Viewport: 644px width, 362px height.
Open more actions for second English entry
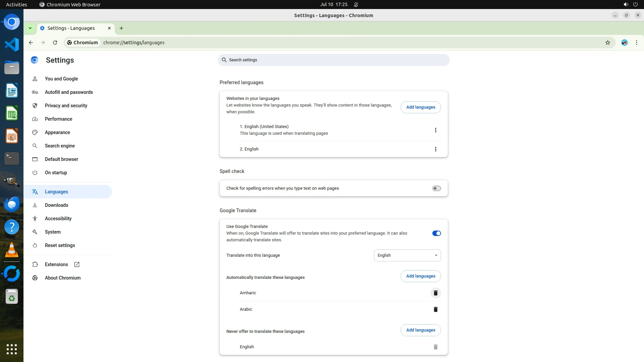tap(435, 149)
